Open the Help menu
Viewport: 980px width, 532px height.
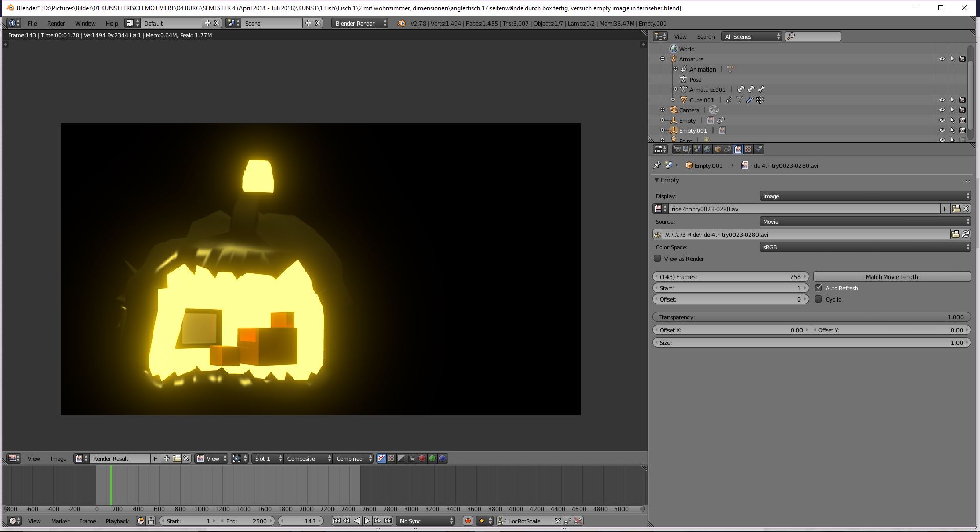pos(112,23)
